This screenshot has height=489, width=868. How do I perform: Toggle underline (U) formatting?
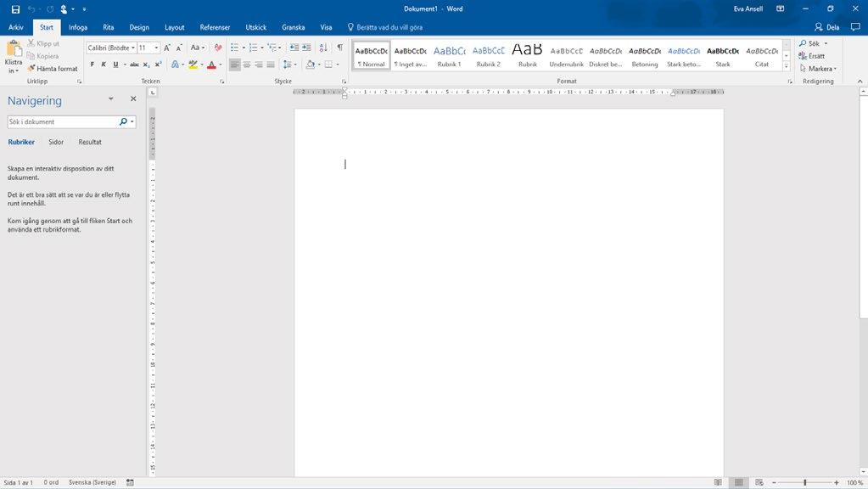click(x=115, y=65)
